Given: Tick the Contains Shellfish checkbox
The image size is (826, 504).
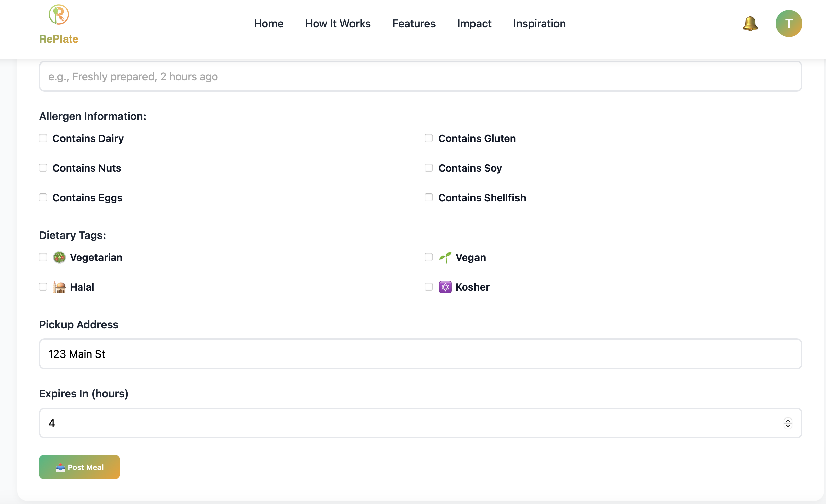Looking at the screenshot, I should (429, 197).
